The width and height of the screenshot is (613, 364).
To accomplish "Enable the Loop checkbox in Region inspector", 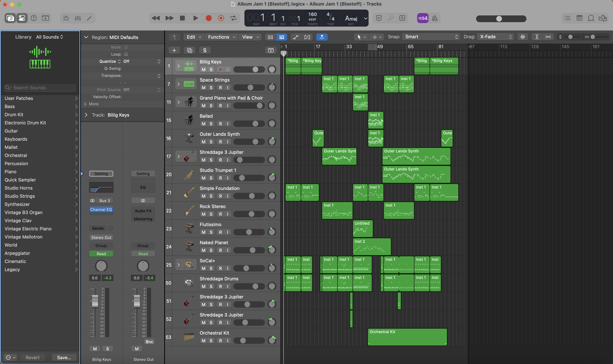I will point(126,54).
